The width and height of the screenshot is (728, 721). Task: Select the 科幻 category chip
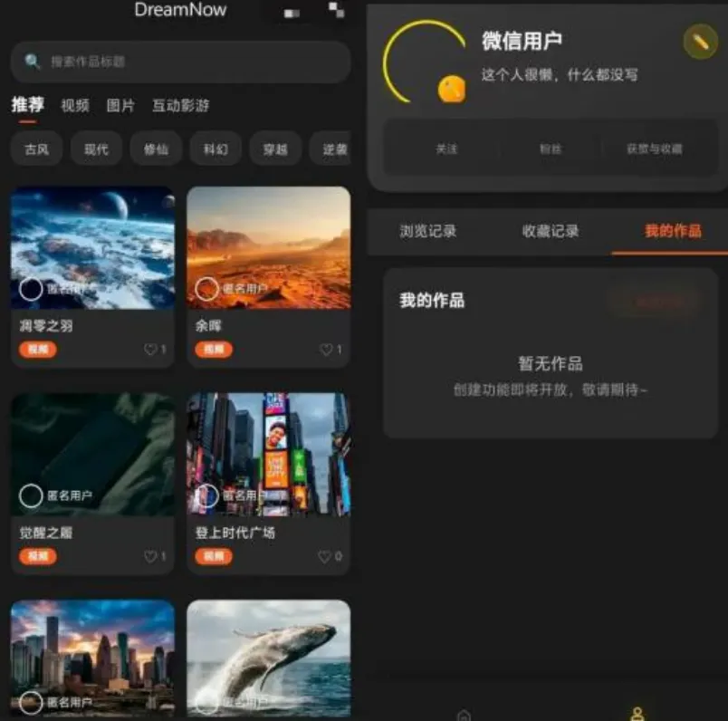pos(216,149)
